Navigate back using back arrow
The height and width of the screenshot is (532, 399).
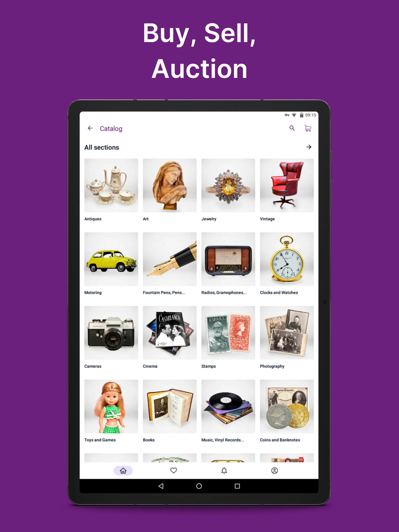point(91,128)
